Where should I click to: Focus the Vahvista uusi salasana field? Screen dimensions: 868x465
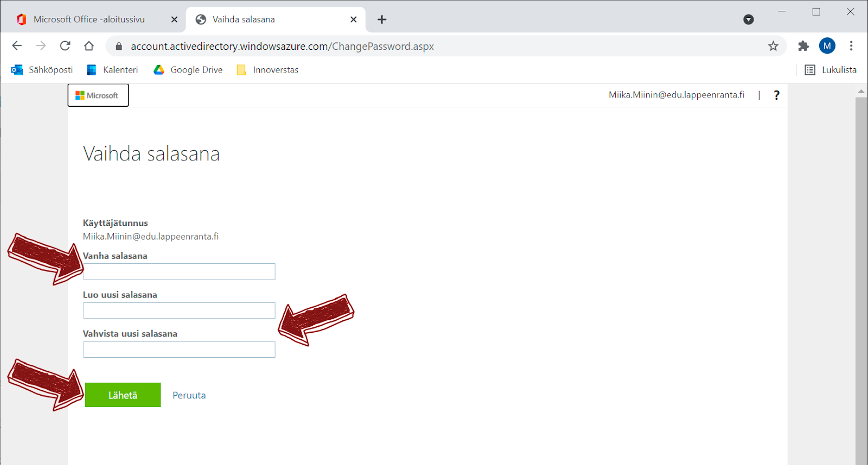(x=180, y=350)
